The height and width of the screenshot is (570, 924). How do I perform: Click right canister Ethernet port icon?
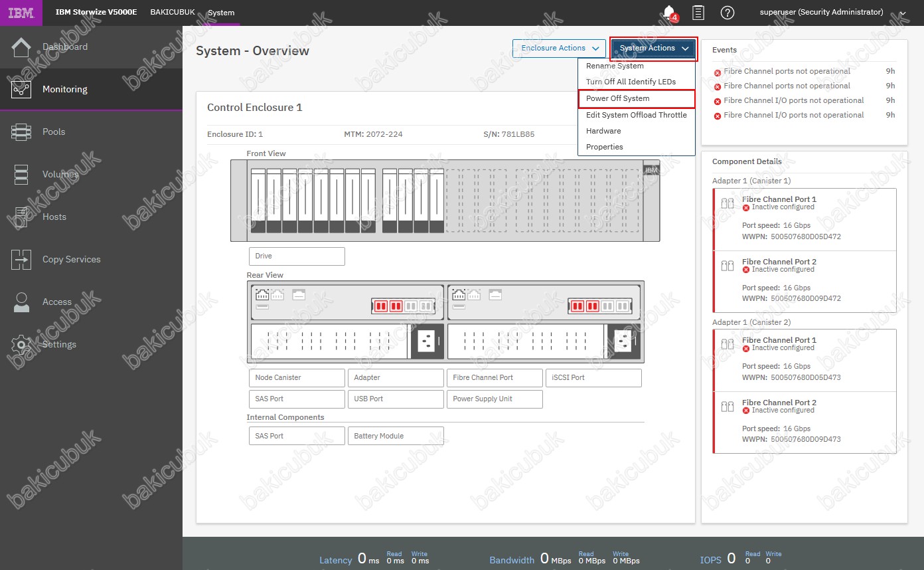click(x=459, y=294)
